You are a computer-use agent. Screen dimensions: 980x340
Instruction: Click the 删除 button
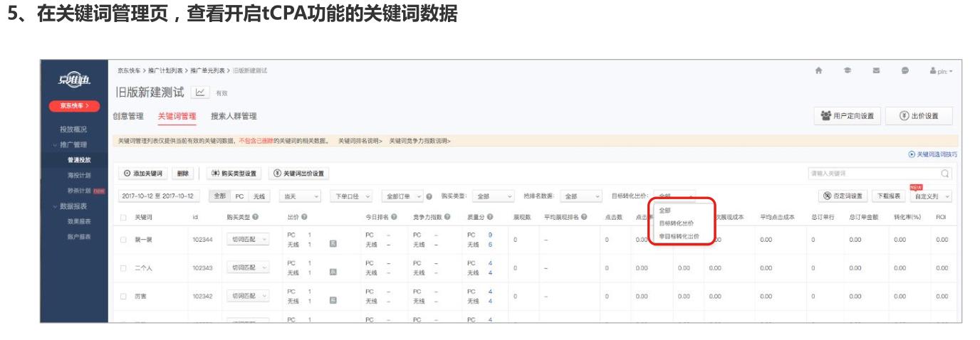click(x=182, y=173)
